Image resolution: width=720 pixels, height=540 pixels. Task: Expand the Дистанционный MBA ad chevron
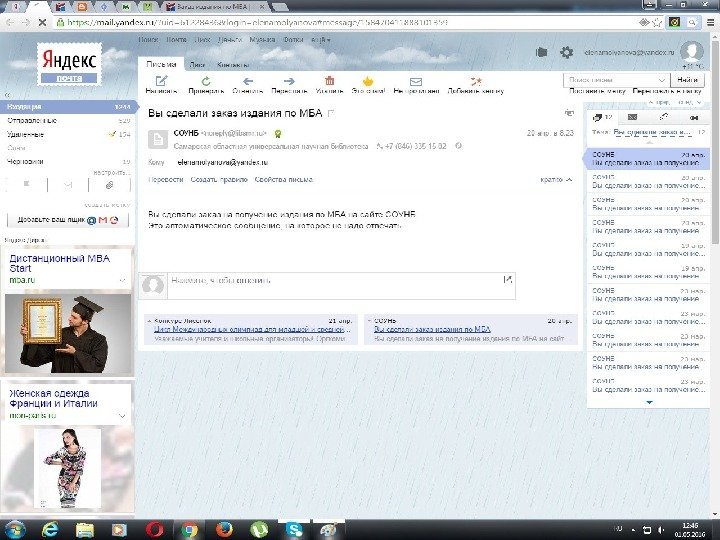click(123, 280)
